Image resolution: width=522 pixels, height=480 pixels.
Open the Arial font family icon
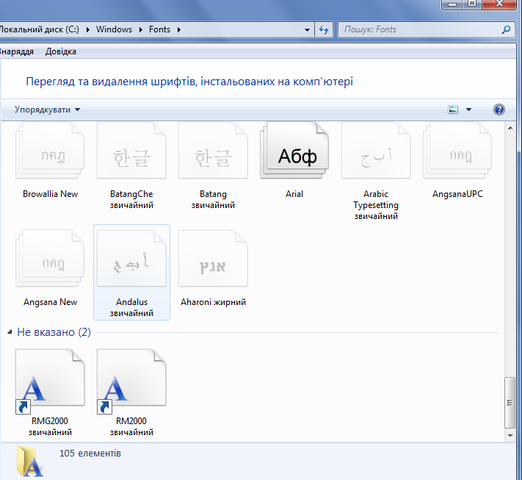pyautogui.click(x=294, y=151)
